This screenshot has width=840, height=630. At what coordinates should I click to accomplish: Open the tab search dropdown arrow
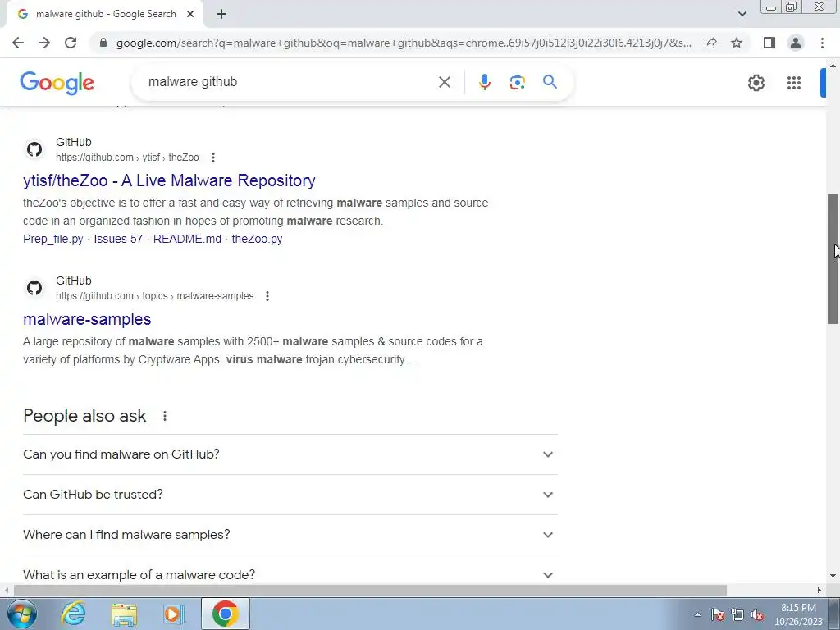click(742, 14)
